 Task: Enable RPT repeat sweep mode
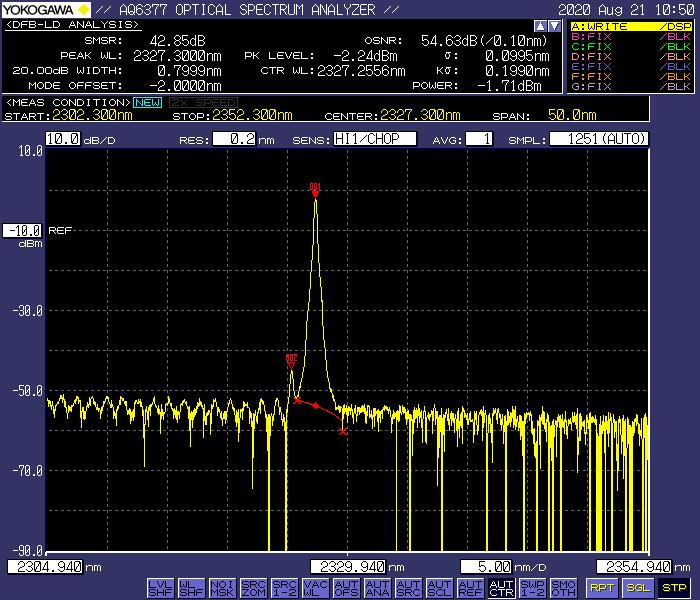pos(602,588)
